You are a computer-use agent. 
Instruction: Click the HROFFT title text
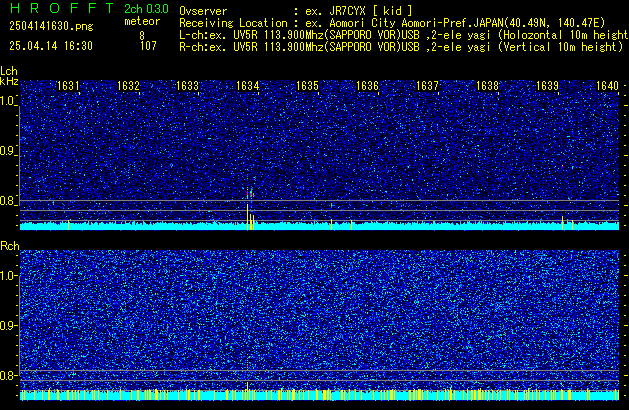[x=62, y=8]
